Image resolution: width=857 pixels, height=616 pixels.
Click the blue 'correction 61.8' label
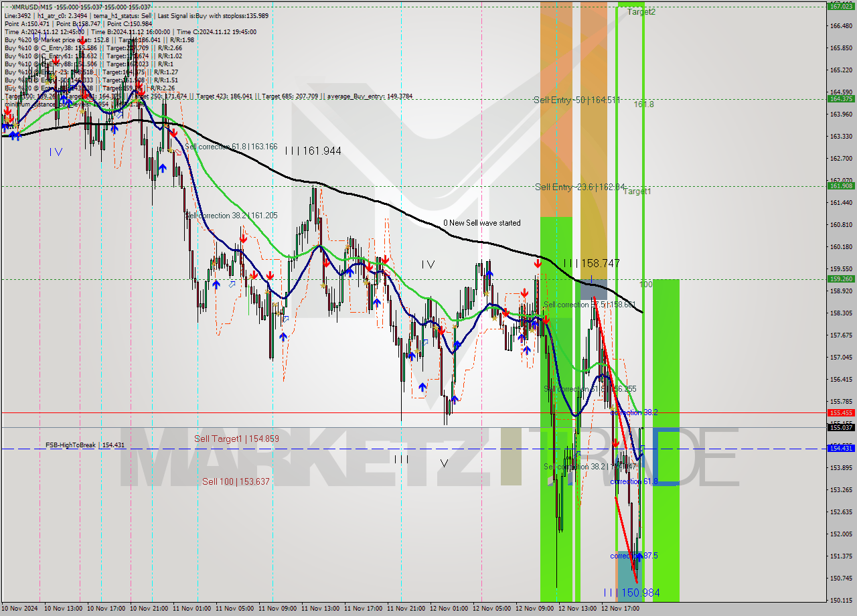coord(633,481)
